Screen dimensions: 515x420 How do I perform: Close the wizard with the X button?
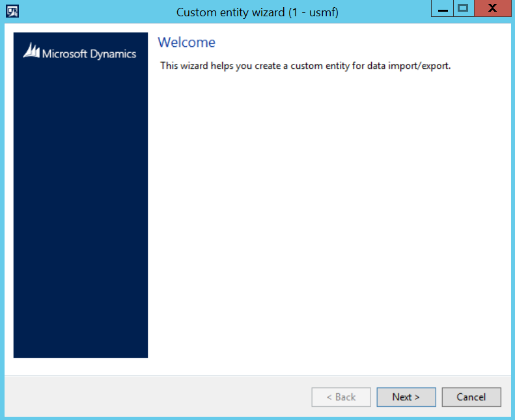click(x=493, y=8)
